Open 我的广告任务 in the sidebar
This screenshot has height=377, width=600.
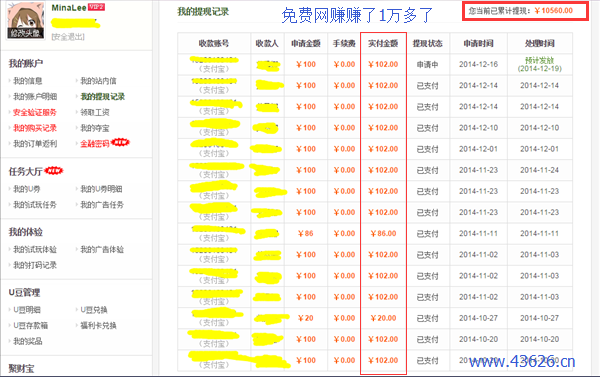coord(102,205)
